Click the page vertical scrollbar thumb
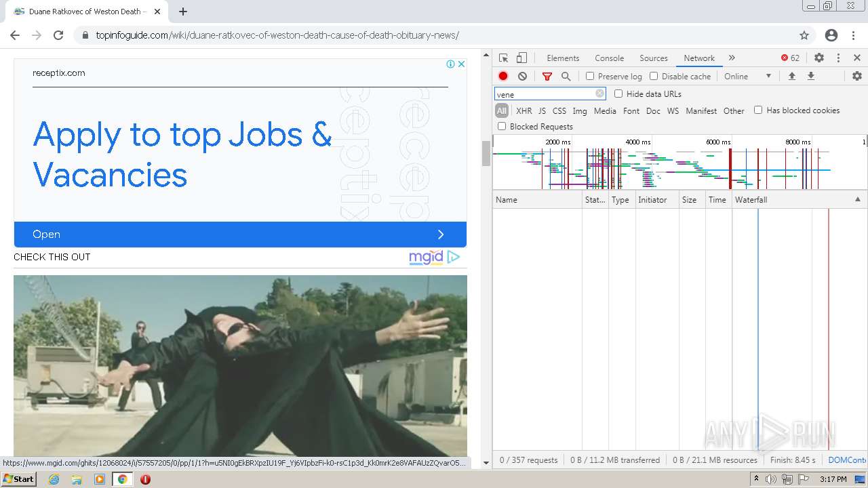 486,153
